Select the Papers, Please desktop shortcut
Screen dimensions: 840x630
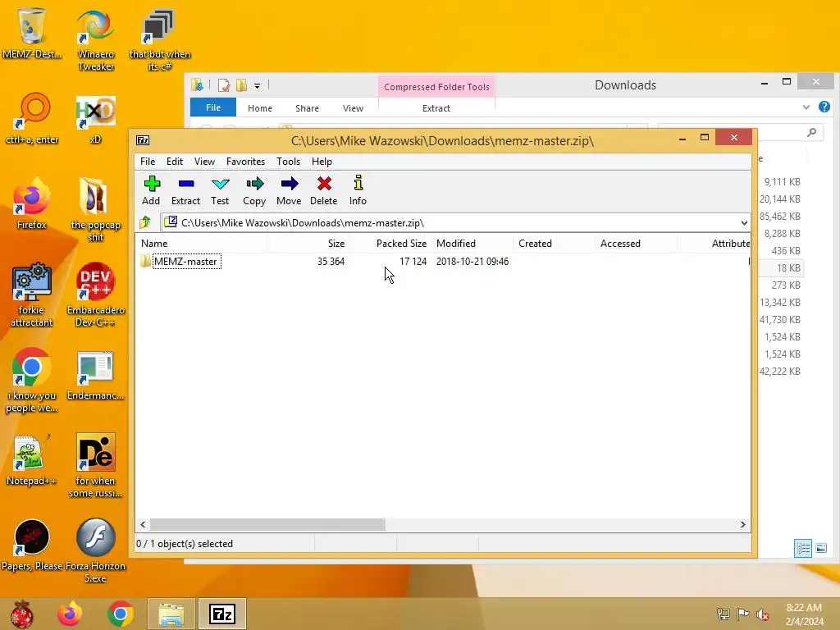click(x=32, y=545)
